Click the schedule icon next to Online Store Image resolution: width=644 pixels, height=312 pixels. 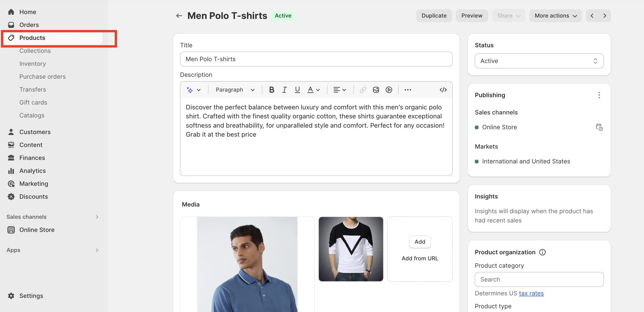coord(599,127)
